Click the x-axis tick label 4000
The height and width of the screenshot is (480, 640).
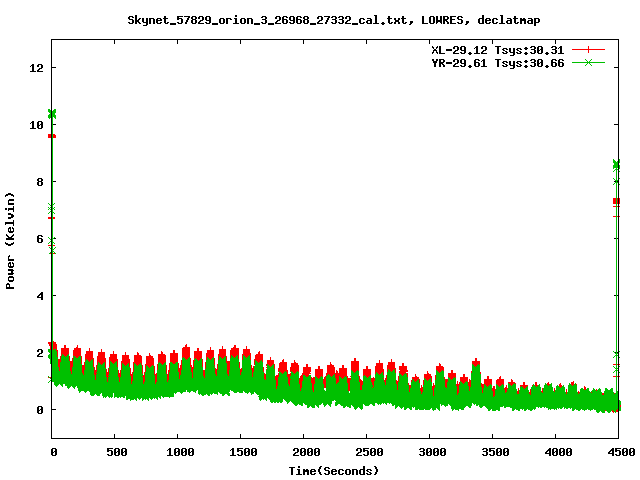558,452
